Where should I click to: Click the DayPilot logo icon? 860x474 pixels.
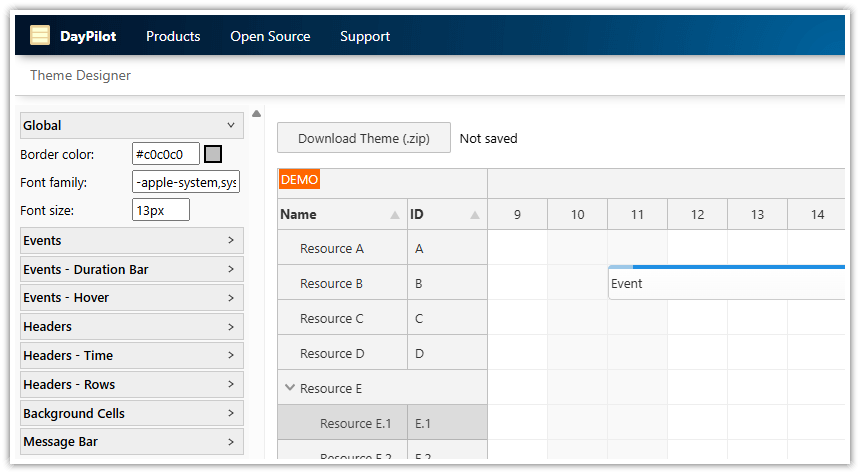40,36
